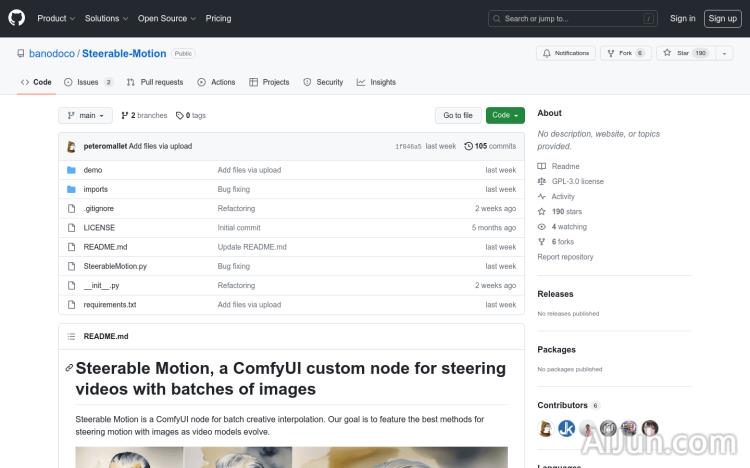Click the Notifications bell button
This screenshot has height=468, width=750.
[x=565, y=53]
